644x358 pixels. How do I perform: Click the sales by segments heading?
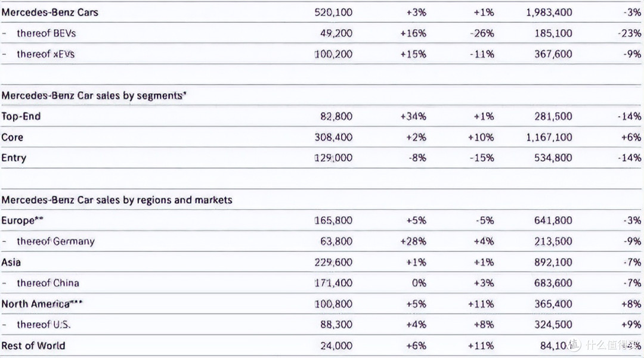(94, 95)
